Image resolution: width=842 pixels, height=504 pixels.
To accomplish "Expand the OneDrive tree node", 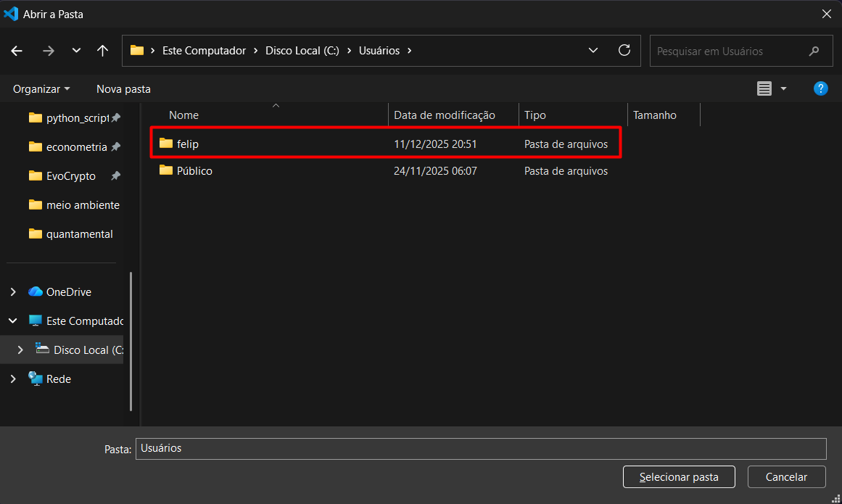I will 13,292.
